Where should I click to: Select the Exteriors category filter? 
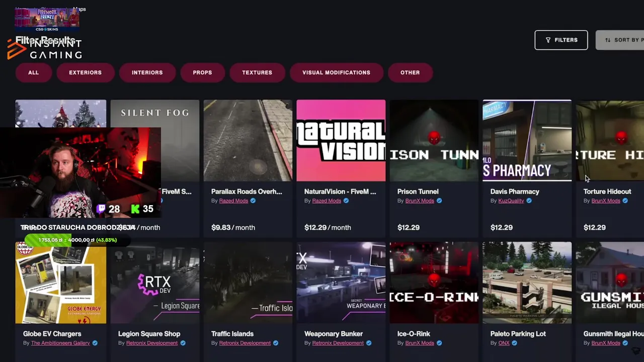click(x=85, y=72)
